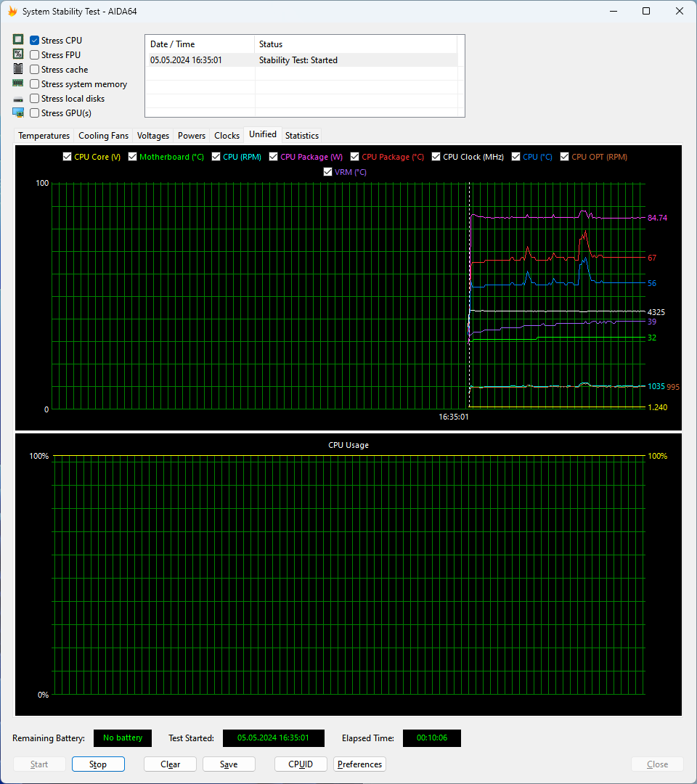Screen dimensions: 697x784
Task: Click the Elapsed Time 00:10:06 field
Action: click(x=432, y=738)
